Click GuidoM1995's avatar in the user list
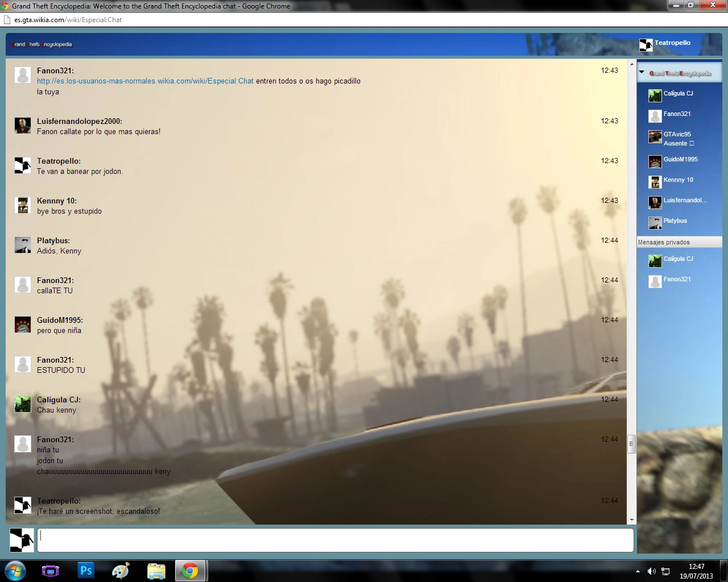 (655, 161)
